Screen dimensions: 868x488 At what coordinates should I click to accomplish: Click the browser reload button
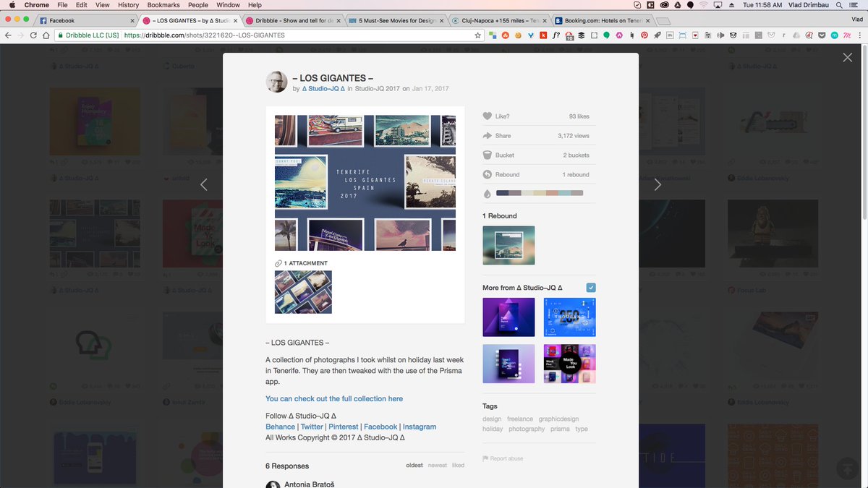[x=33, y=35]
